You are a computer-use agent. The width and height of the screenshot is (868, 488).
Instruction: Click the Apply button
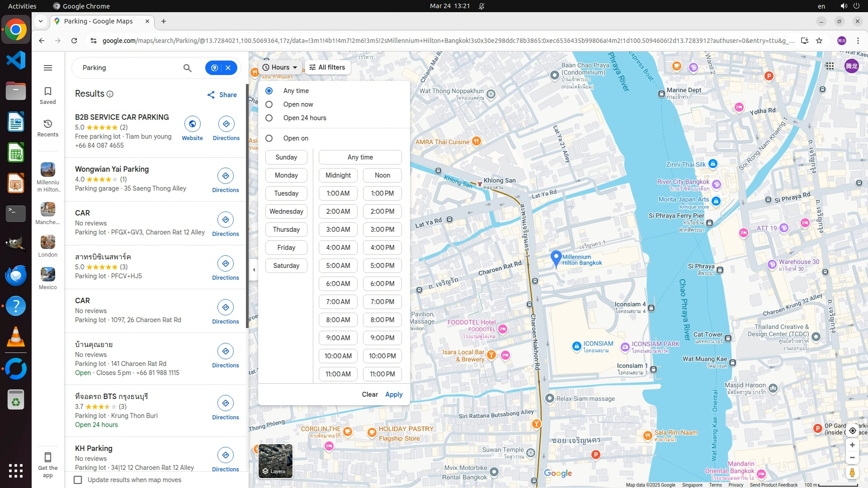click(x=394, y=394)
